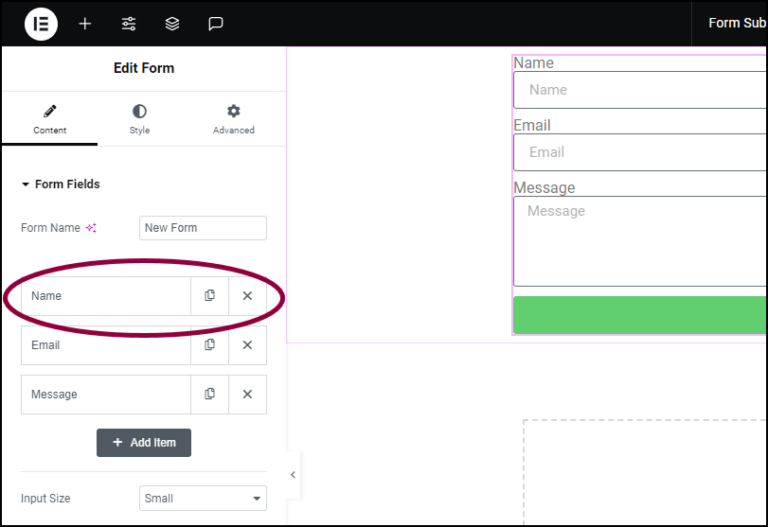
Task: Duplicate the Name field item
Action: 210,296
